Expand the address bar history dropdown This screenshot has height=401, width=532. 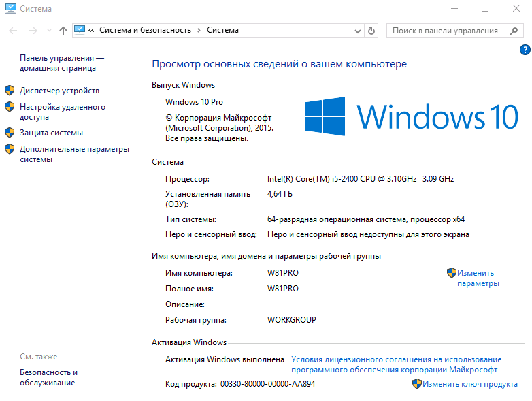click(x=357, y=31)
